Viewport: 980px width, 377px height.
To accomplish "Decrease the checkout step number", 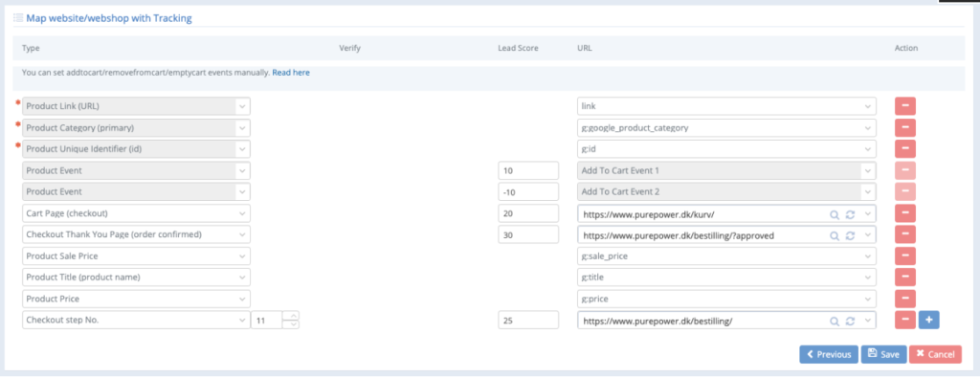I will pyautogui.click(x=291, y=324).
